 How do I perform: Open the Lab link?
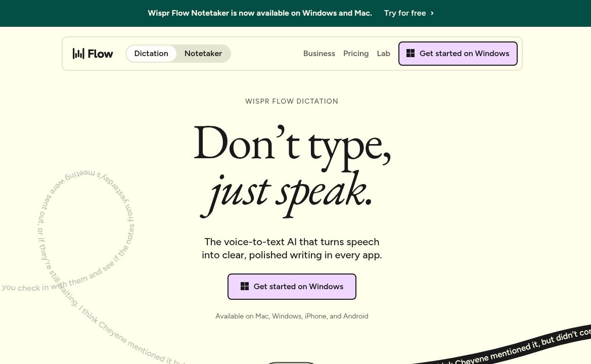(383, 54)
